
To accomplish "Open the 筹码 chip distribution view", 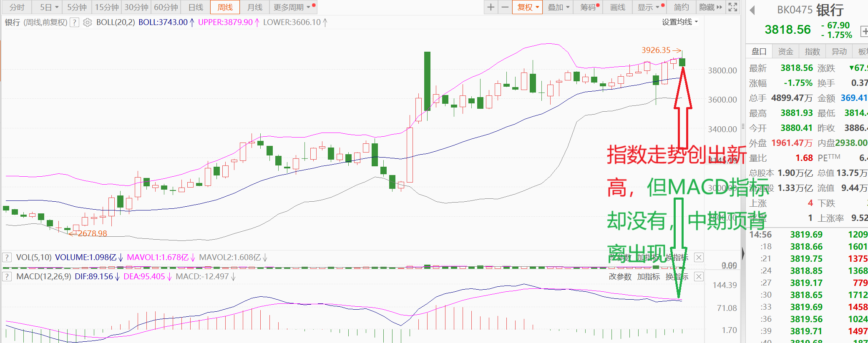I will pos(588,7).
